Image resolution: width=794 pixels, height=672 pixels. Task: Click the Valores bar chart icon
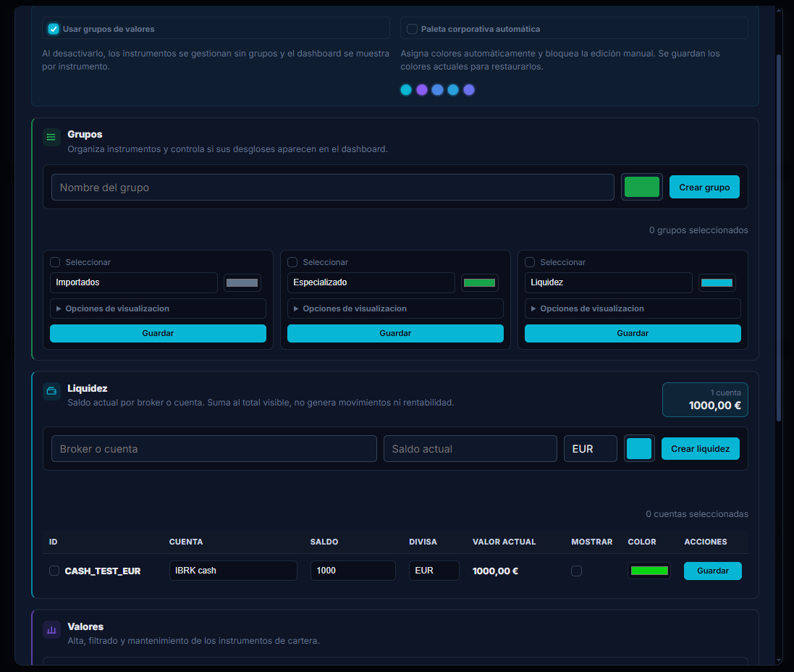pyautogui.click(x=51, y=630)
